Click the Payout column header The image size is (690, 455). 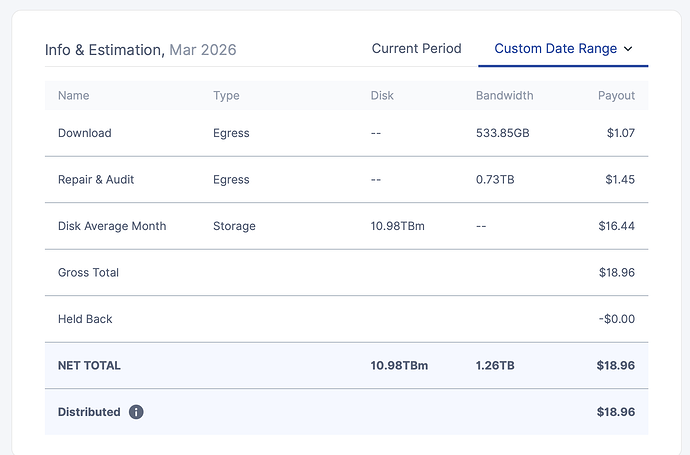pyautogui.click(x=616, y=96)
